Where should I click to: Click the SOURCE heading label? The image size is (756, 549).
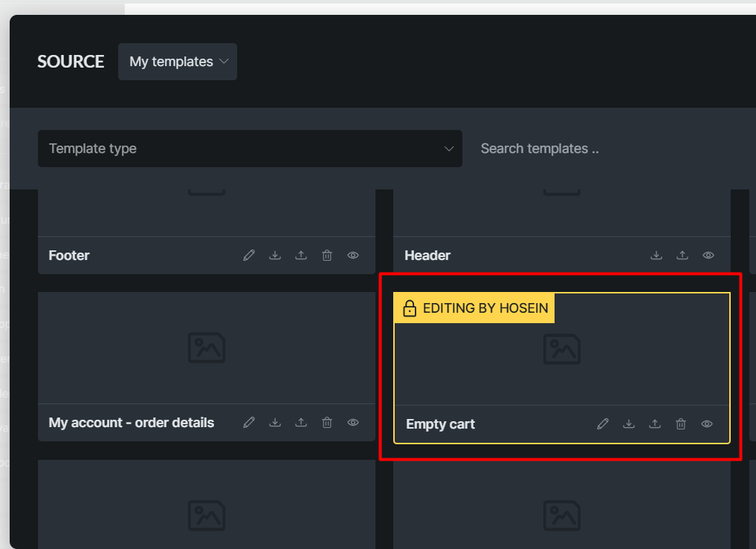click(71, 62)
